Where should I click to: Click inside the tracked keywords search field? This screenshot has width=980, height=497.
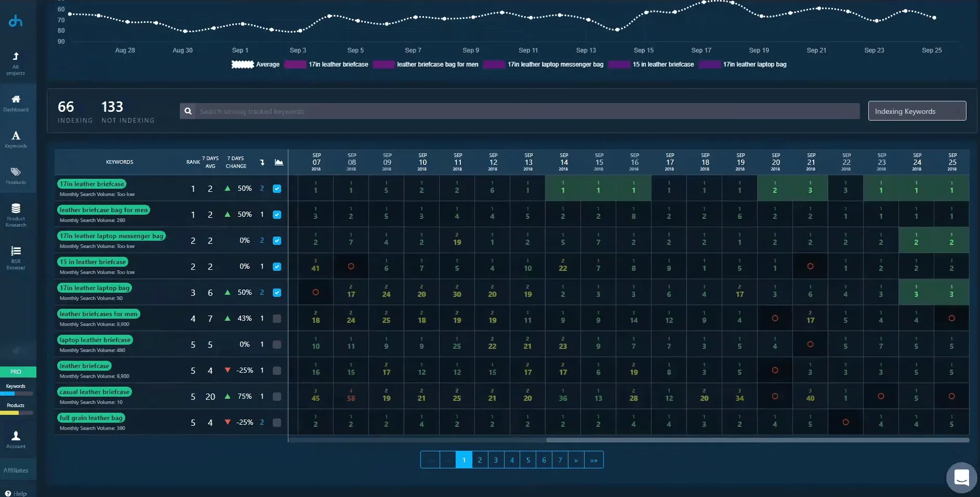click(468, 111)
